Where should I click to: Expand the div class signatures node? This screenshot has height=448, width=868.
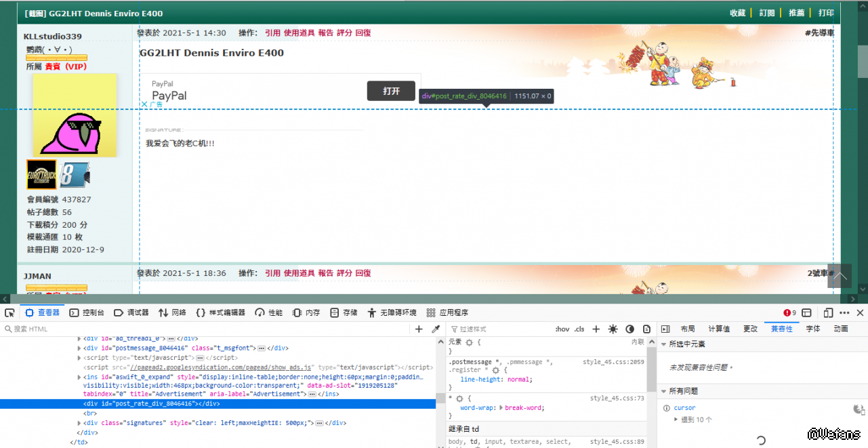[80, 423]
